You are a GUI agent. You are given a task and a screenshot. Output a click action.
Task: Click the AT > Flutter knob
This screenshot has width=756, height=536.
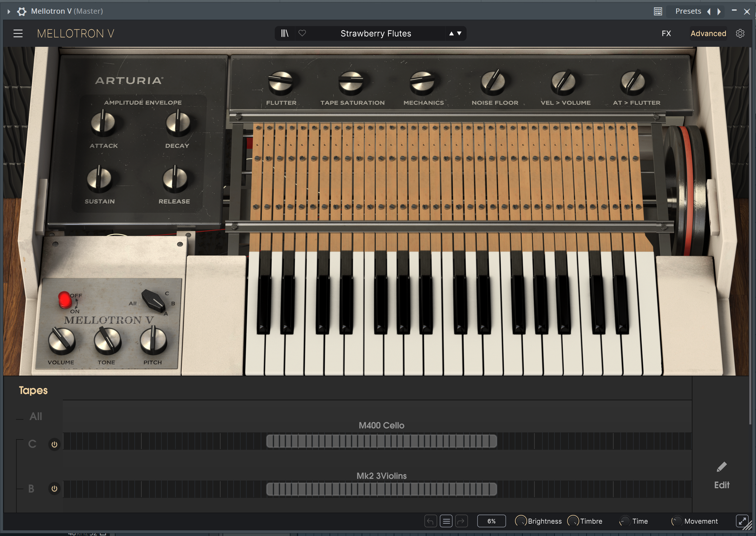633,82
